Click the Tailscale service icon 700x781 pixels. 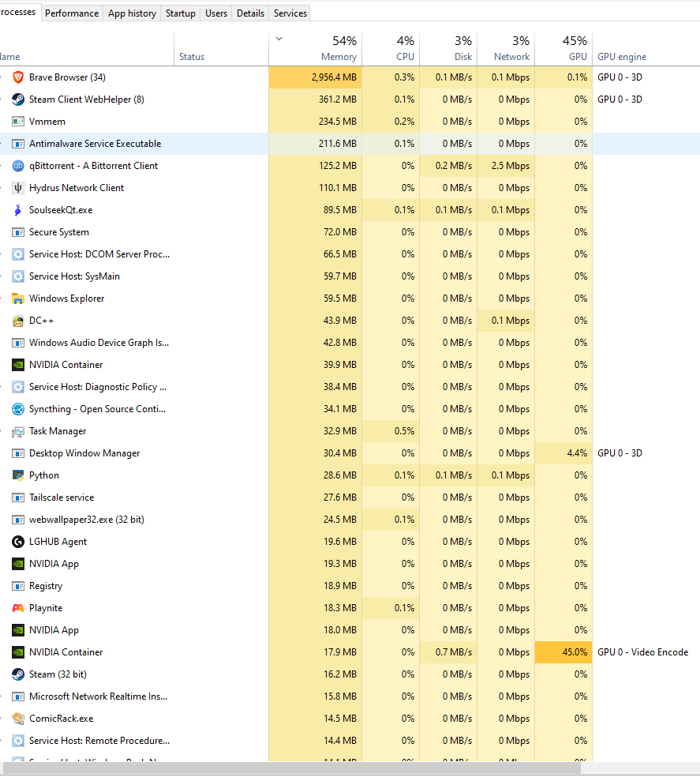pos(18,498)
